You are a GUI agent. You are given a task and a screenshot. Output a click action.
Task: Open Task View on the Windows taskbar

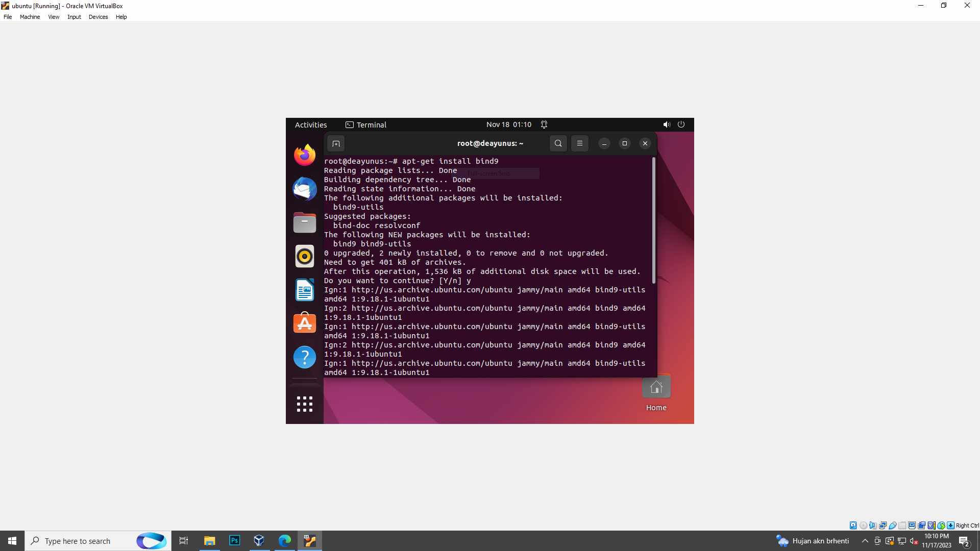tap(184, 541)
